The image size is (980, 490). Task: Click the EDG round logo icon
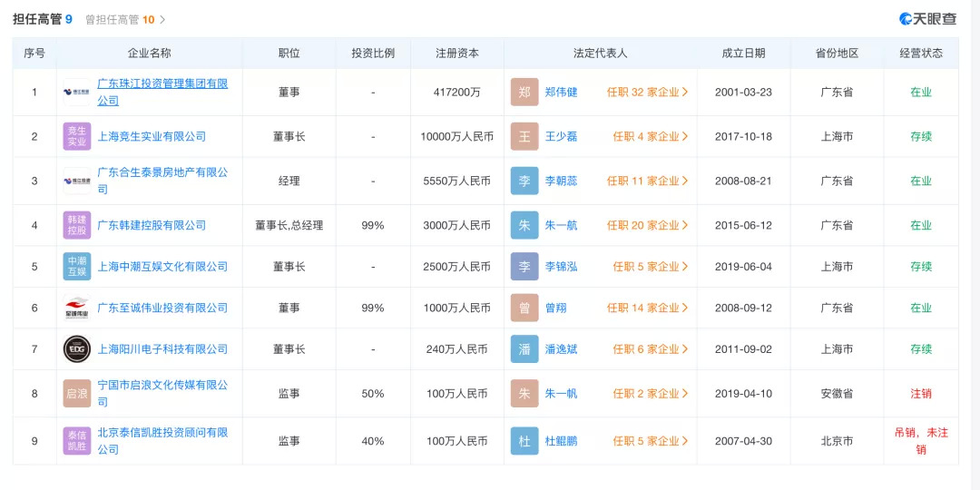pos(77,349)
